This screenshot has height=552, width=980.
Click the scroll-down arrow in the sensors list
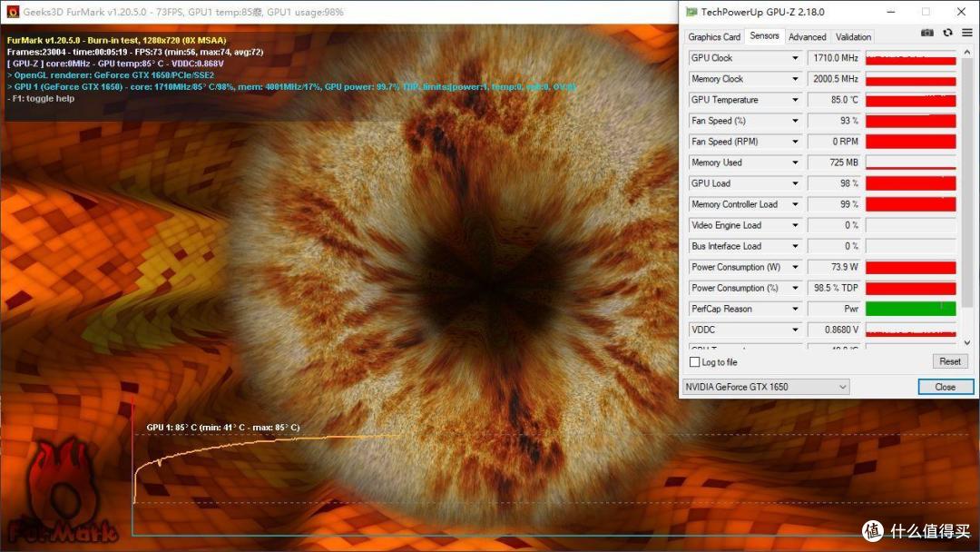coord(967,342)
